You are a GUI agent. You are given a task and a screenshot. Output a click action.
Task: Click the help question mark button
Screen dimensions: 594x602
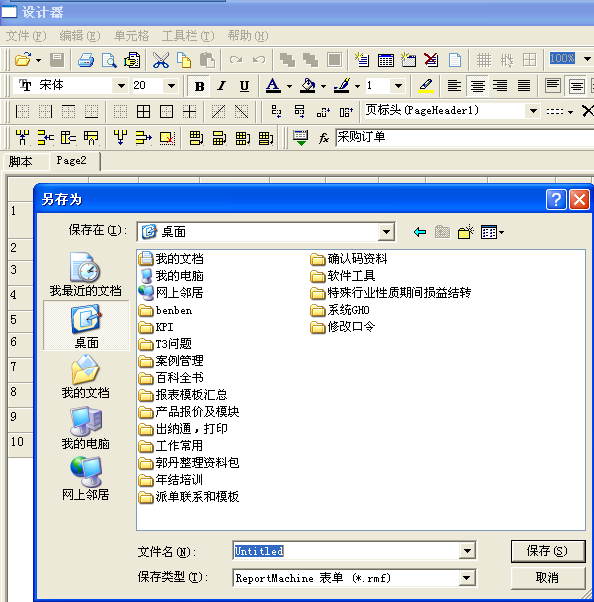[x=556, y=200]
